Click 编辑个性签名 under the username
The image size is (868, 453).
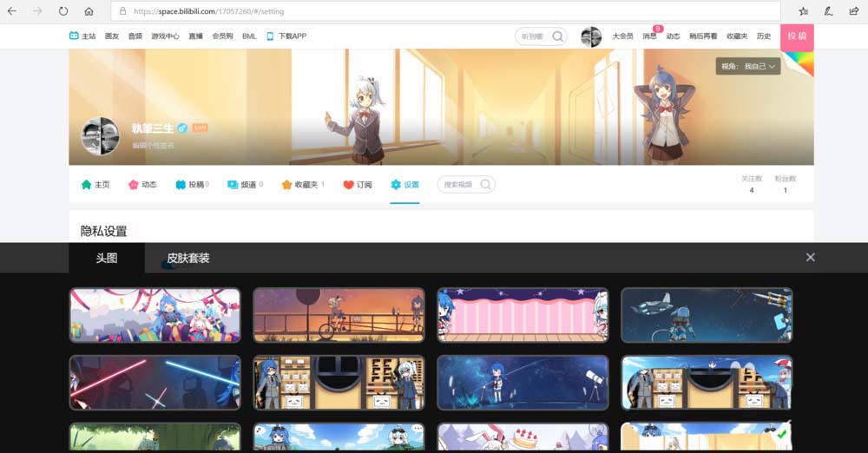[x=153, y=145]
